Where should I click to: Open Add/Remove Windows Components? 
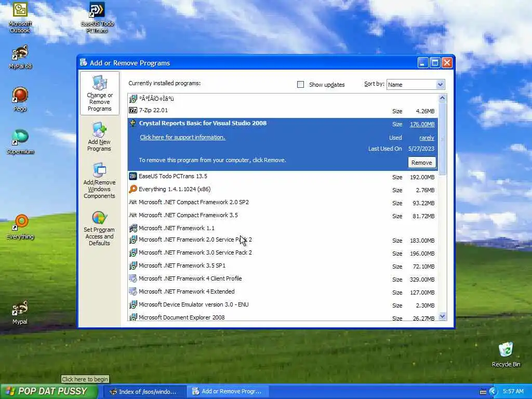point(99,180)
